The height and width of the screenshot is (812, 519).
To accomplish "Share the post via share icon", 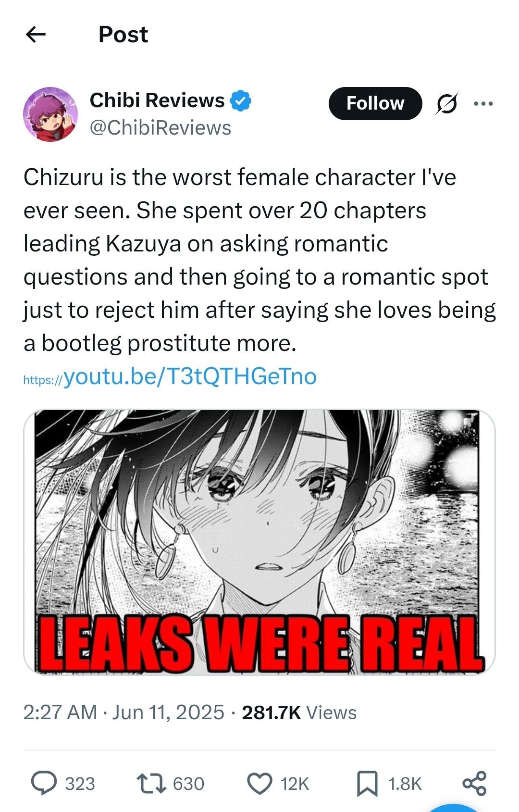I will pos(474,783).
